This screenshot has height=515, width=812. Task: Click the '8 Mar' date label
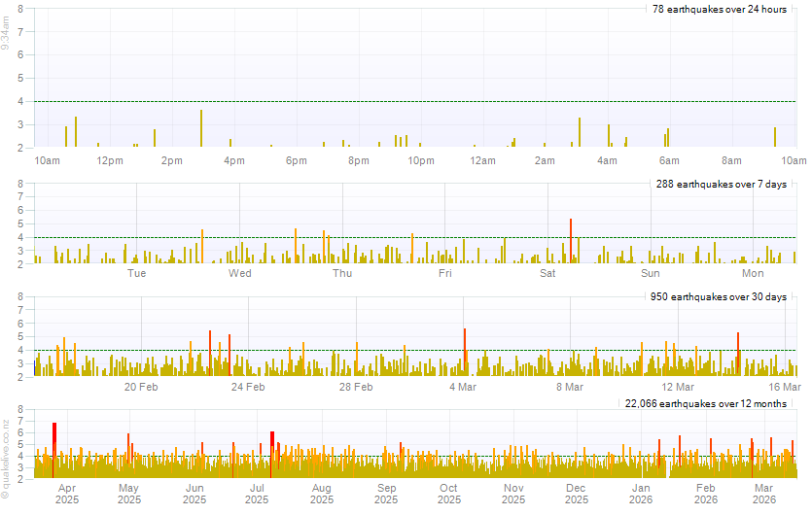[x=570, y=386]
